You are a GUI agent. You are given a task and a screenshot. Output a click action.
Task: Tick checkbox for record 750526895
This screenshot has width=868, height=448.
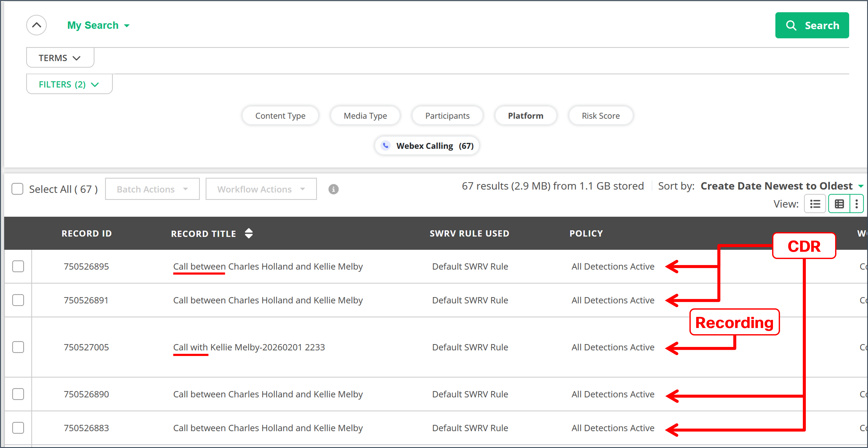[x=18, y=266]
